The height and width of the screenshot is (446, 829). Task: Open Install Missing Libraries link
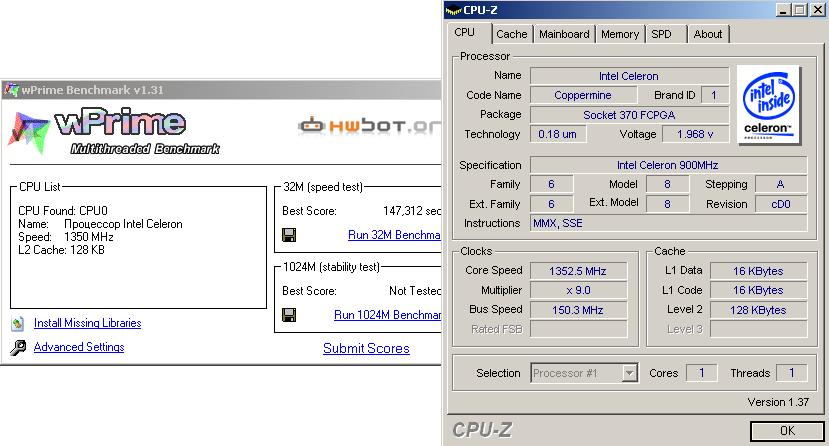(87, 323)
